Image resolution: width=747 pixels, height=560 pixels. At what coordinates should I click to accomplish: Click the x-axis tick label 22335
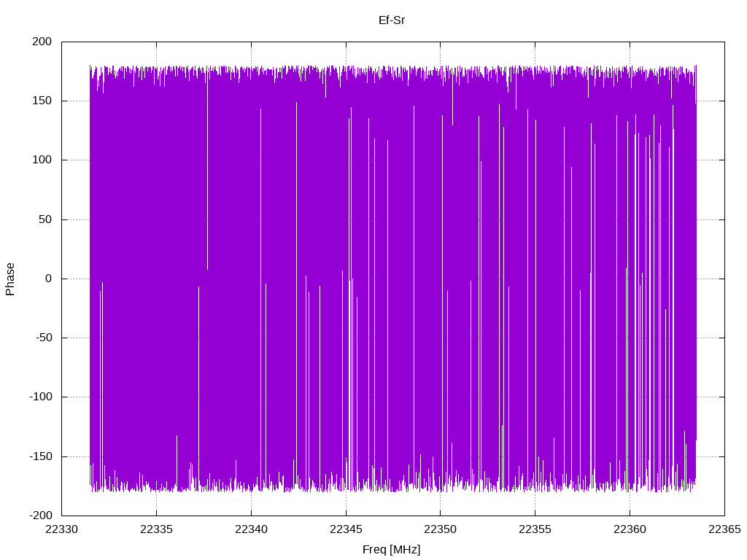click(156, 529)
